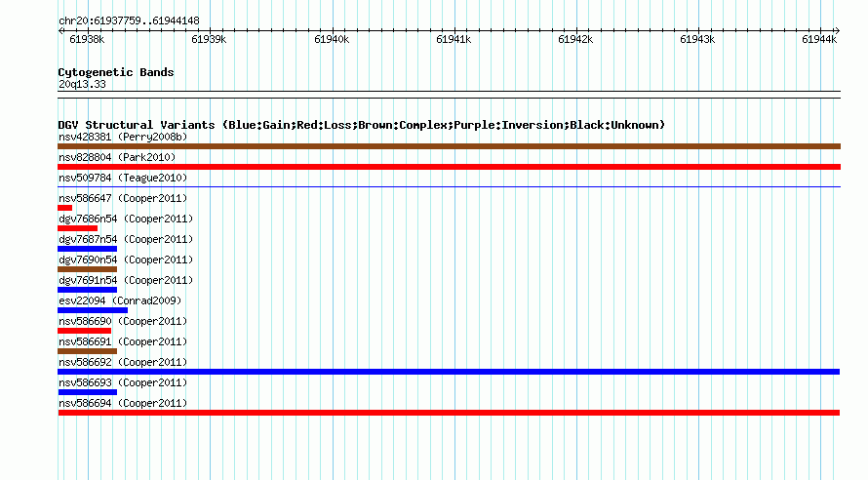The width and height of the screenshot is (868, 480).
Task: Click the 61944k ruler position
Action: coord(819,39)
